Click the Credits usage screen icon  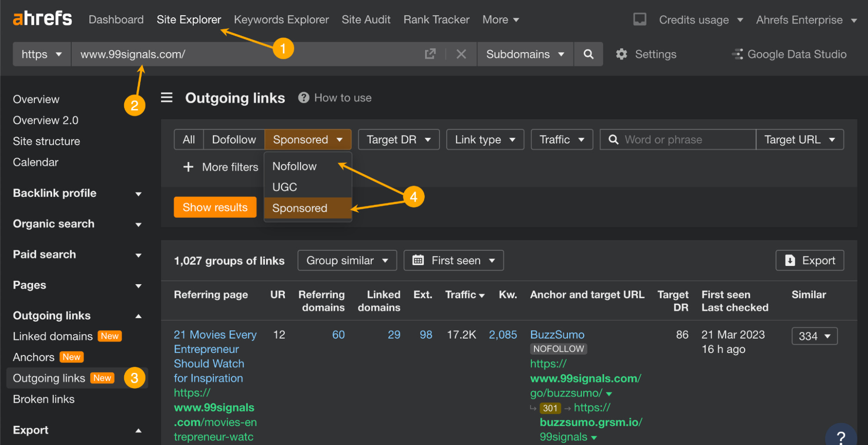click(x=639, y=19)
